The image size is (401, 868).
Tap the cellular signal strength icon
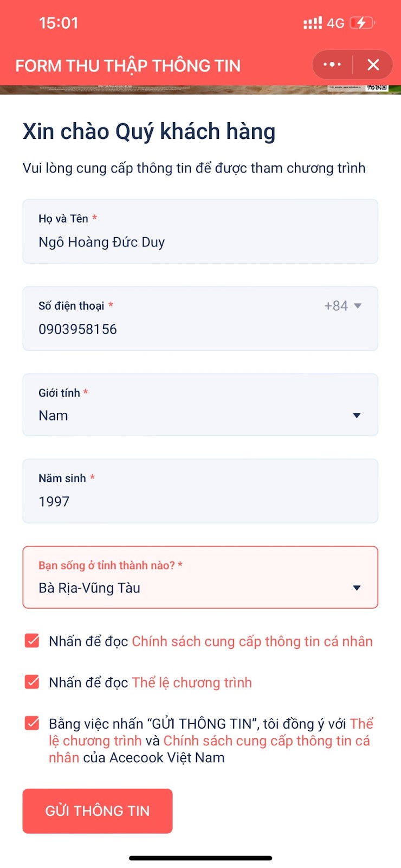click(x=313, y=23)
